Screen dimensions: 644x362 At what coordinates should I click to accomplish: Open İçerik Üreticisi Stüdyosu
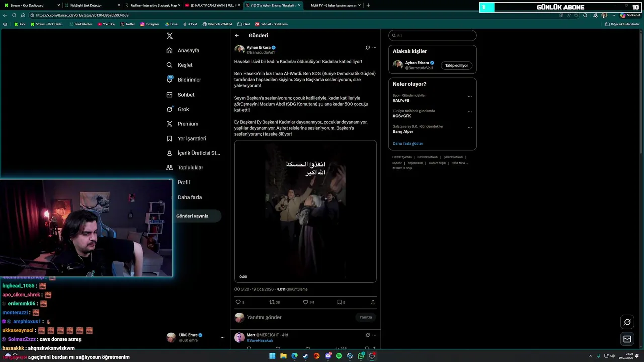[193, 153]
